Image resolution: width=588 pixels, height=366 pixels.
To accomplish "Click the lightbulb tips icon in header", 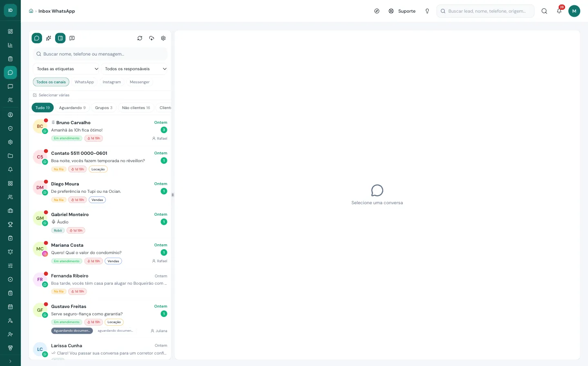I will (427, 11).
